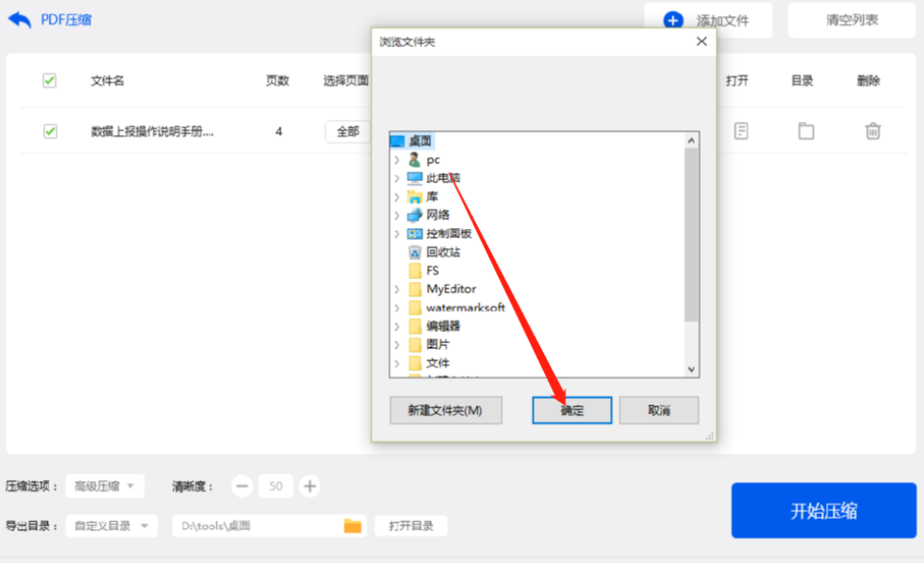Viewport: 924px width, 563px height.
Task: Select the 回收站 recycle bin icon
Action: [415, 253]
